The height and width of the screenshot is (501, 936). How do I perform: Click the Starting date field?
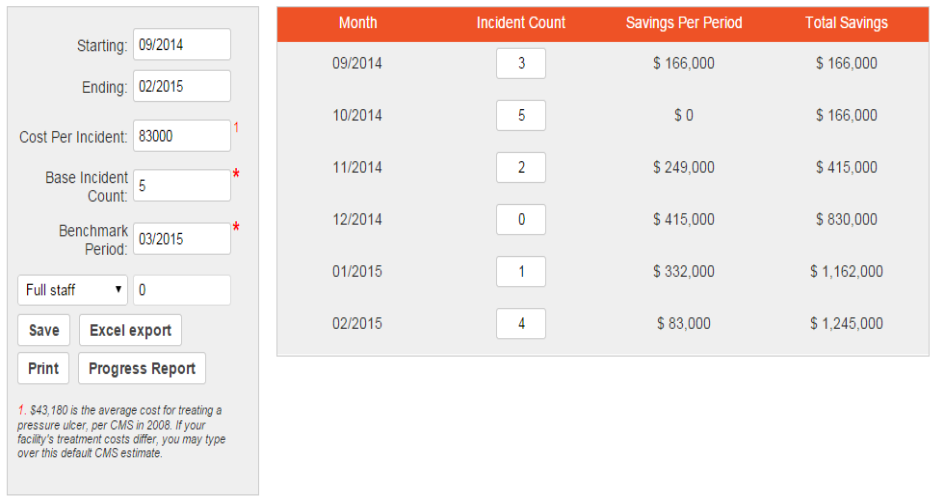pos(182,45)
